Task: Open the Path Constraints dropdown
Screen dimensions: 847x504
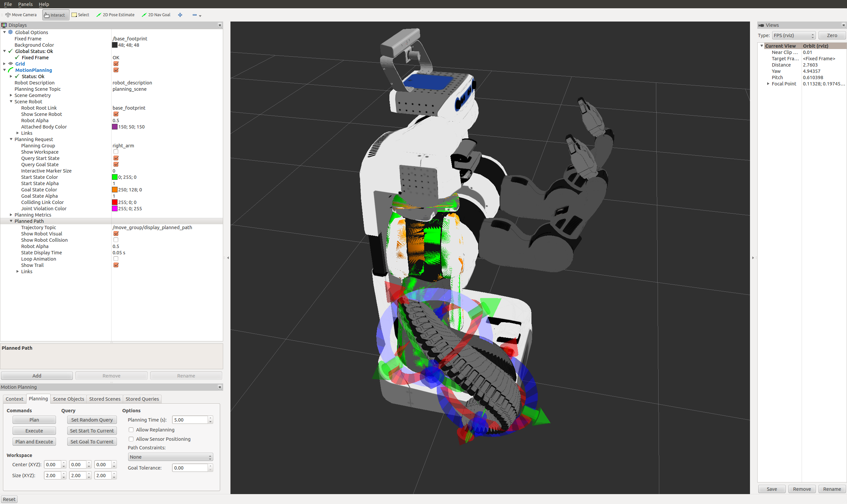Action: click(170, 457)
